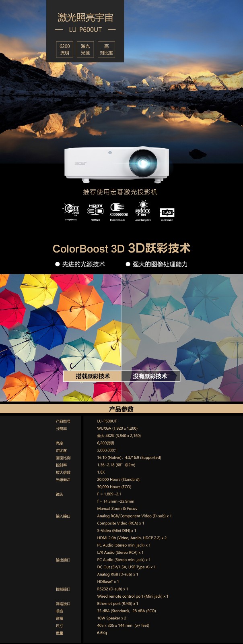Viewport: 243px width, 644px height.
Task: Click the HDMI 2.0b (Video, Audio, HDCP 2.2) entry
Action: coord(132,538)
